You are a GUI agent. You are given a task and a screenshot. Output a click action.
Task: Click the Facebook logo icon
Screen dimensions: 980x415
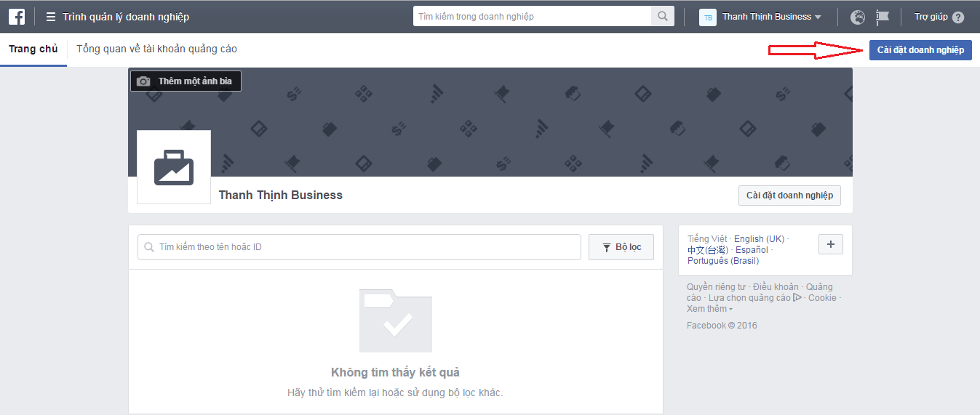click(17, 16)
